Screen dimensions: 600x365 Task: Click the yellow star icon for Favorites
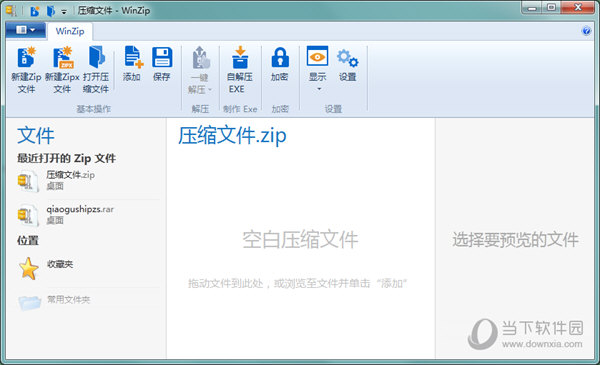pyautogui.click(x=29, y=268)
